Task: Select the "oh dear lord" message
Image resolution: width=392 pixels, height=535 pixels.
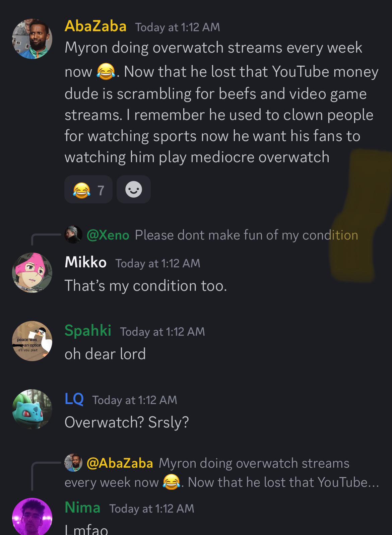Action: [105, 354]
